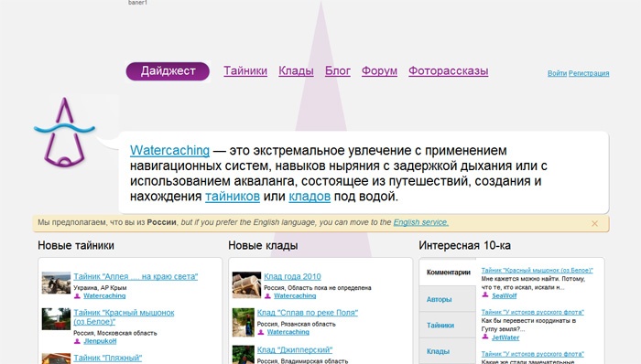Open Watercaching link in intro text
The image size is (641, 364).
[169, 151]
